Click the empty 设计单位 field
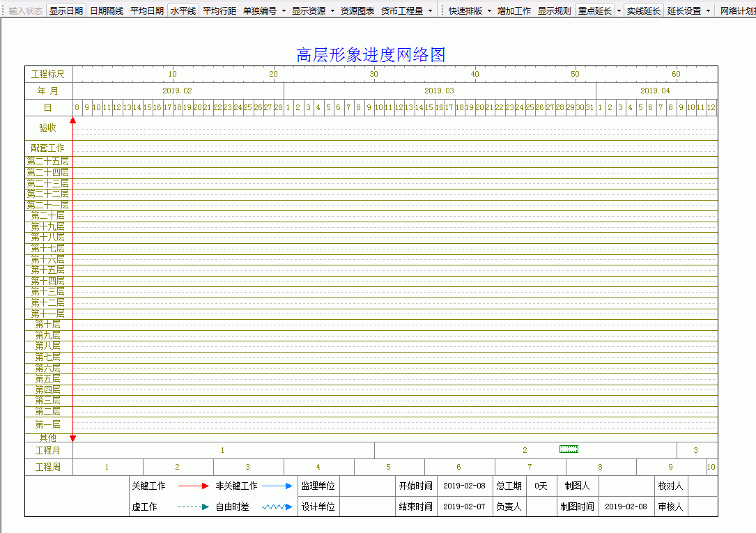This screenshot has height=533, width=756. (x=367, y=507)
